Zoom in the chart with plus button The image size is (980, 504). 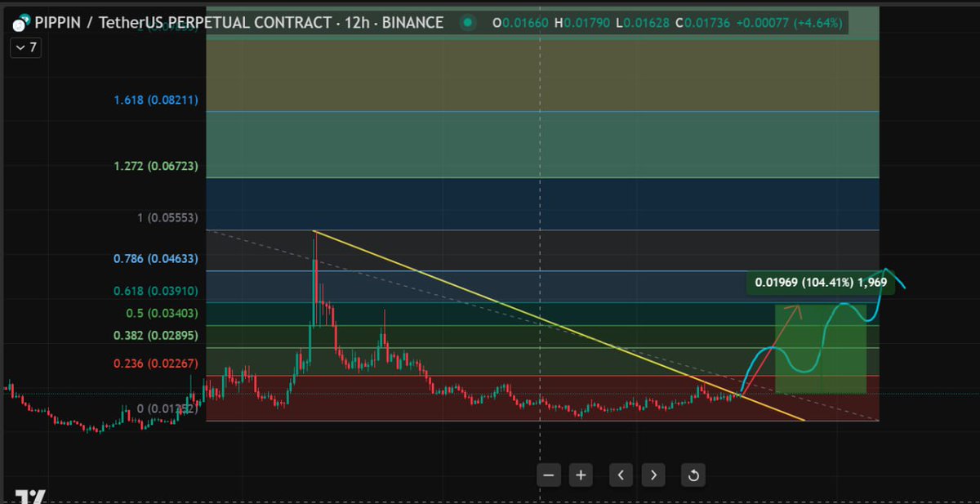pyautogui.click(x=581, y=475)
